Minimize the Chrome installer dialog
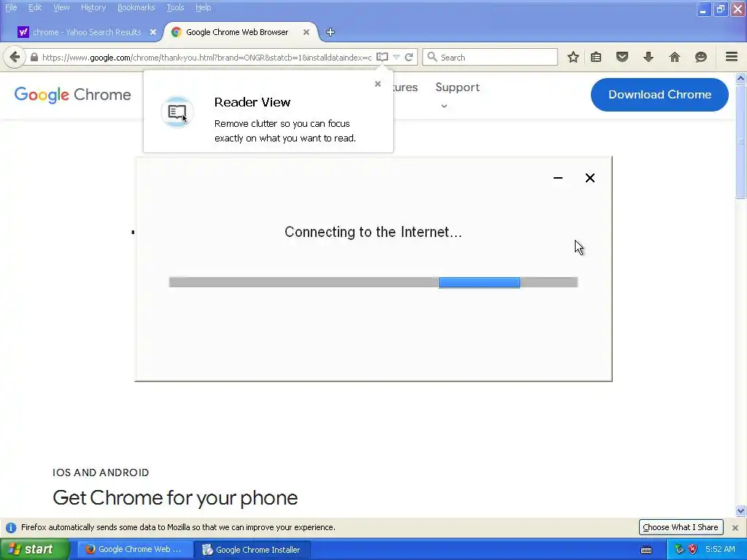747x560 pixels. coord(558,178)
